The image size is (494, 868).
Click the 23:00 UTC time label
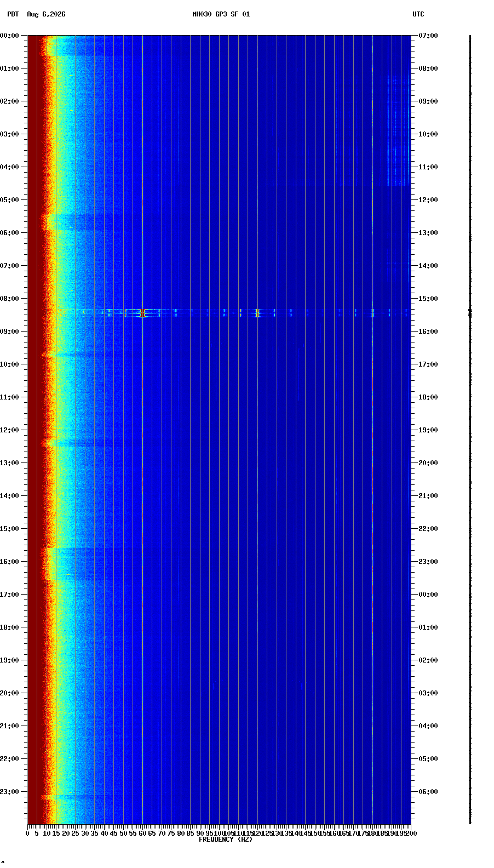coord(428,562)
